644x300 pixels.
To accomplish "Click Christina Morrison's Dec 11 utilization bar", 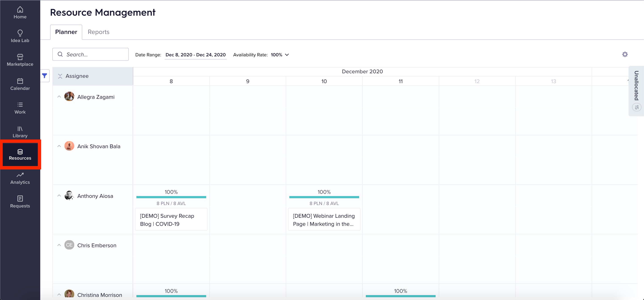I will pos(400,296).
